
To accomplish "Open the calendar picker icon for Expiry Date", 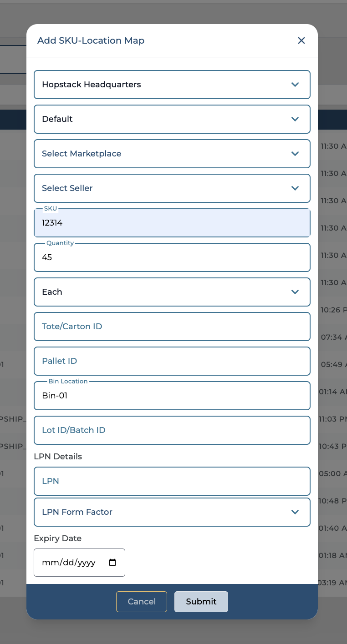I will [x=112, y=563].
